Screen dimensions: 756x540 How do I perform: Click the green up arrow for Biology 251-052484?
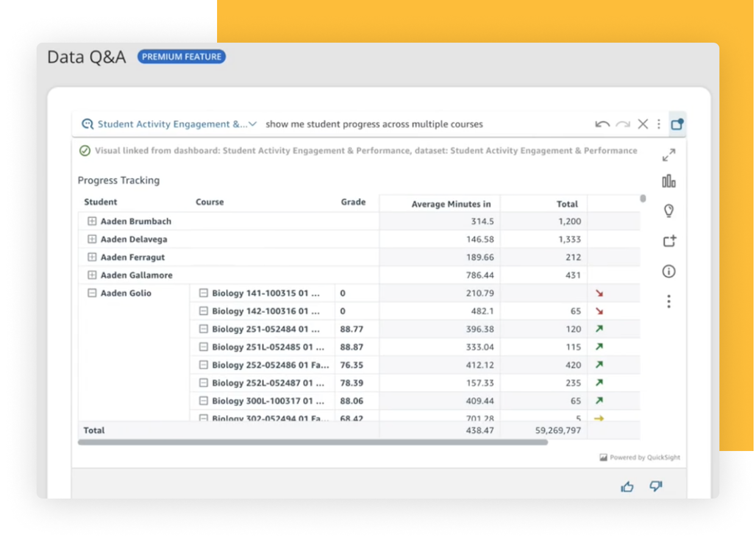coord(599,329)
